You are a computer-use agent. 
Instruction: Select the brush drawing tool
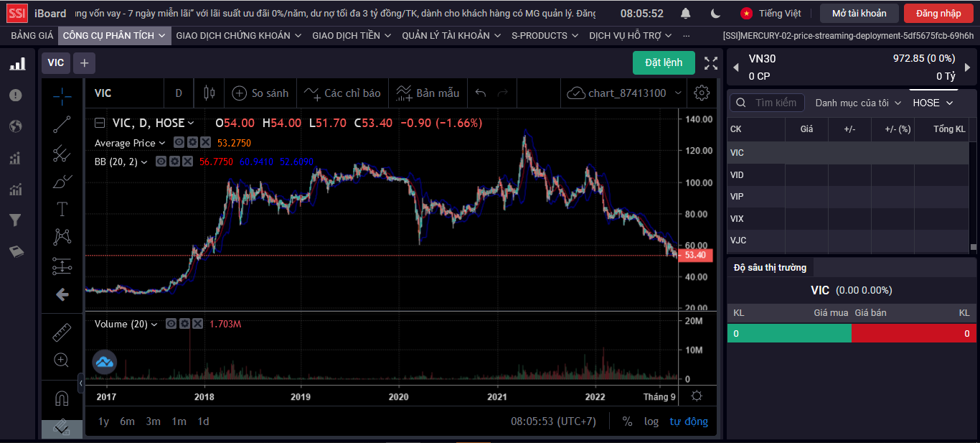click(62, 181)
